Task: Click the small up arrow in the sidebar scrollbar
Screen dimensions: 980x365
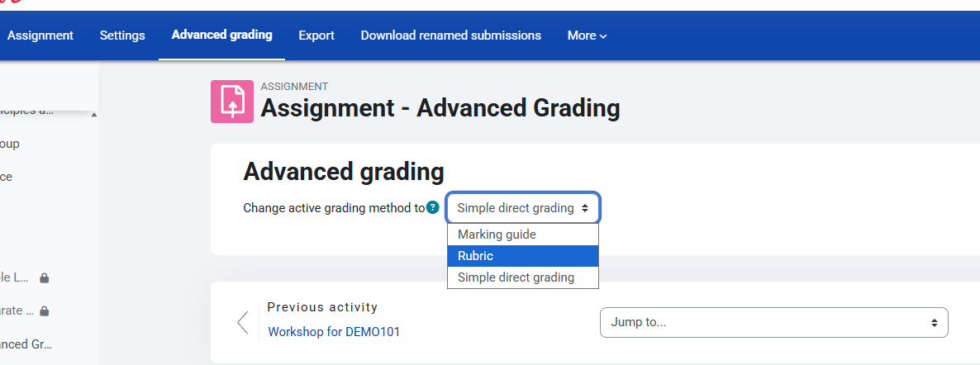Action: (93, 115)
